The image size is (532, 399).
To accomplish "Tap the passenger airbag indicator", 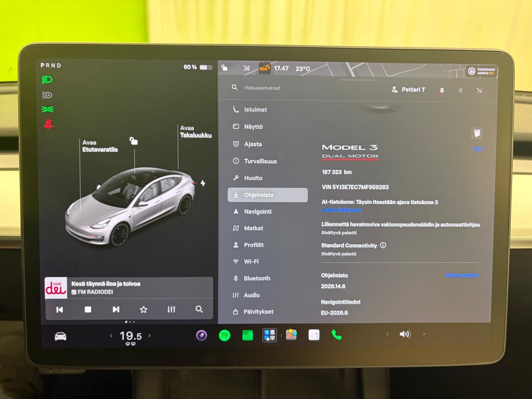I will point(481,71).
